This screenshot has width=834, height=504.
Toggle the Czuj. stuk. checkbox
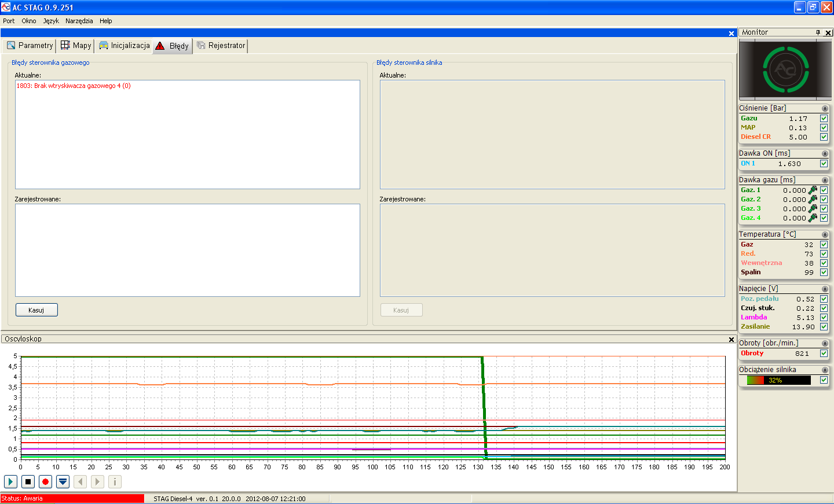click(824, 308)
